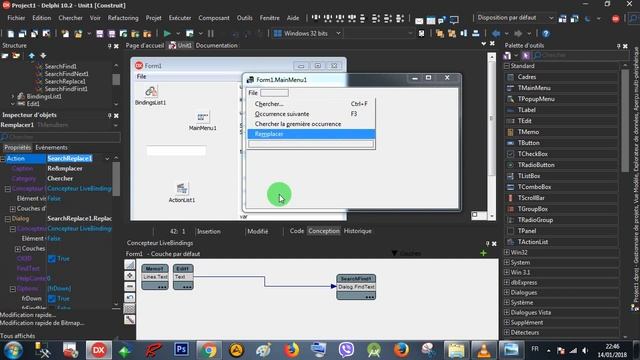The image size is (640, 360).
Task: Select TRadioButton in the tool palette
Action: (x=536, y=165)
